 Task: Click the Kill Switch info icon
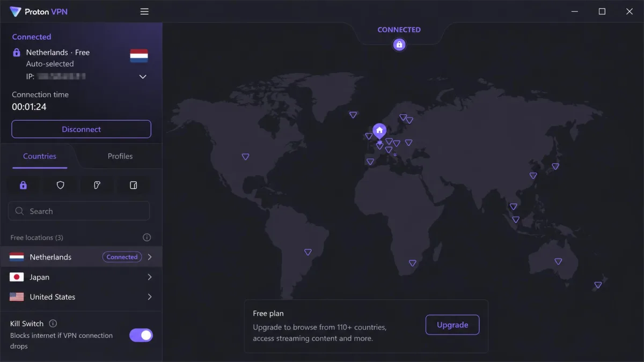point(53,323)
